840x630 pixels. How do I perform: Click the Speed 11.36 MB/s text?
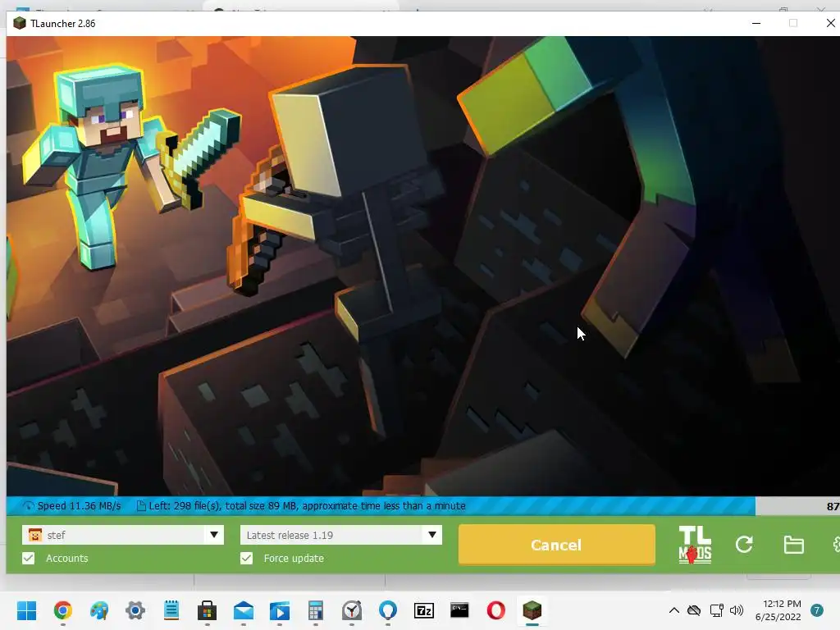coord(80,505)
